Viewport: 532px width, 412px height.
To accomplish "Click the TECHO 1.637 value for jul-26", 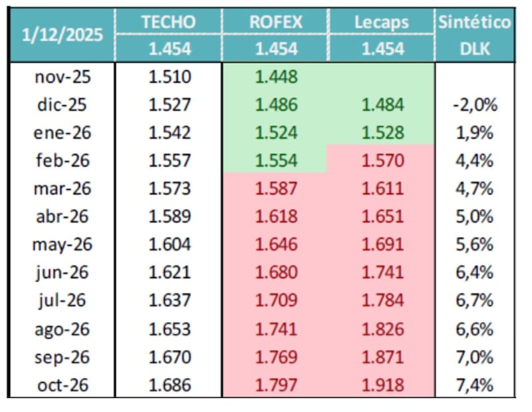I will (x=169, y=301).
